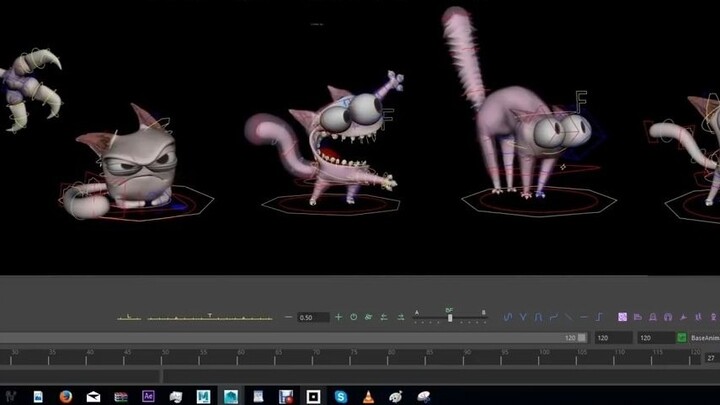Launch VLC media player from taskbar
Image resolution: width=720 pixels, height=405 pixels.
pos(368,397)
